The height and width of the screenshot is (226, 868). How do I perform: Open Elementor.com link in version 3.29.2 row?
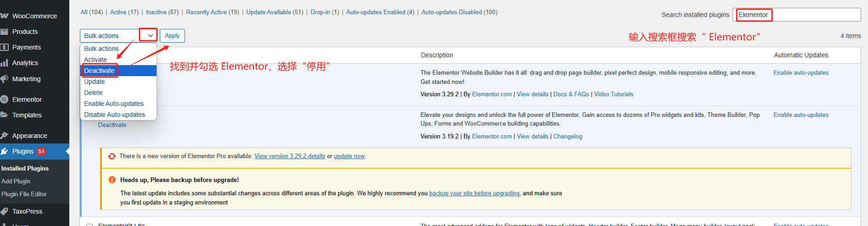pos(492,94)
